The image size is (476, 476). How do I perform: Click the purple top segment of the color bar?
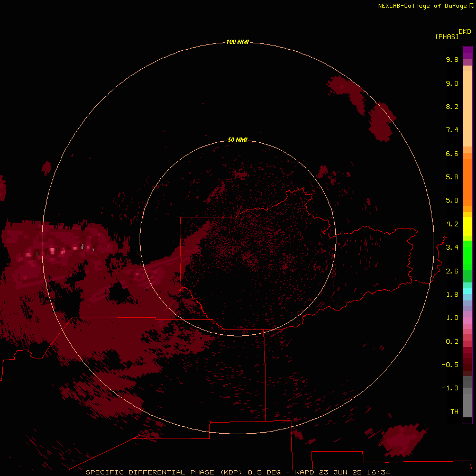467,53
